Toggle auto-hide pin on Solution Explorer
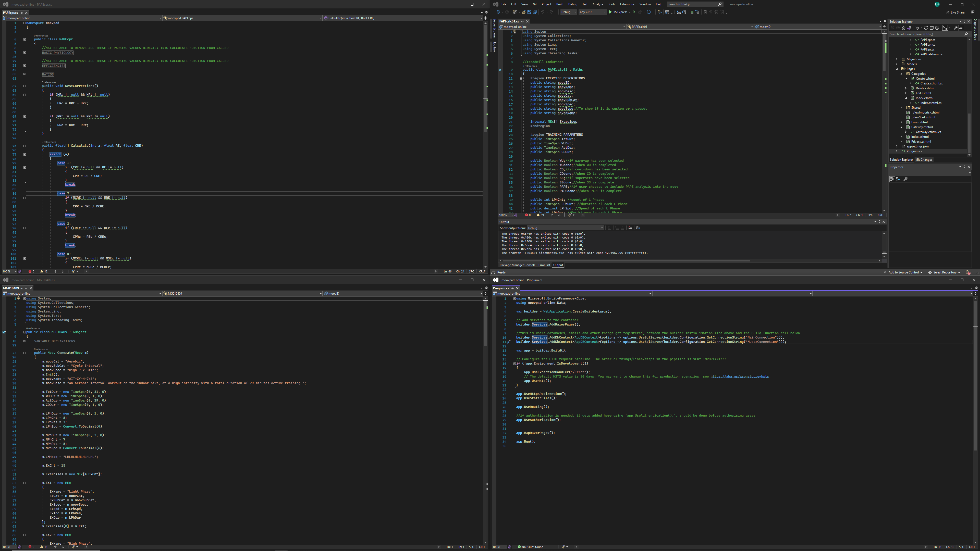This screenshot has width=980, height=551. (964, 22)
